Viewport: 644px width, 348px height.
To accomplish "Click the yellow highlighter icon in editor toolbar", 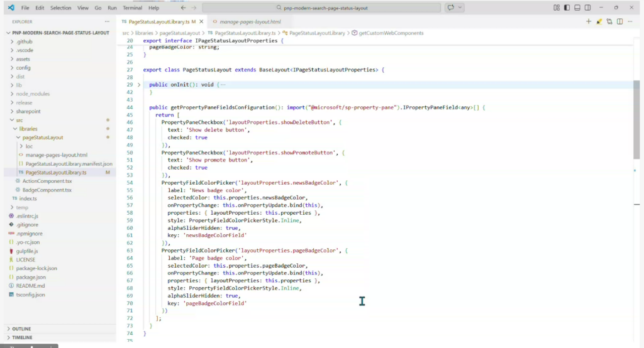I will coord(599,21).
